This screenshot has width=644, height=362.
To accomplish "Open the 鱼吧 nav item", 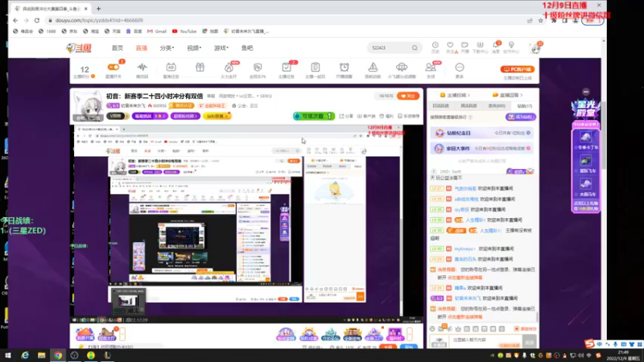I will (247, 48).
